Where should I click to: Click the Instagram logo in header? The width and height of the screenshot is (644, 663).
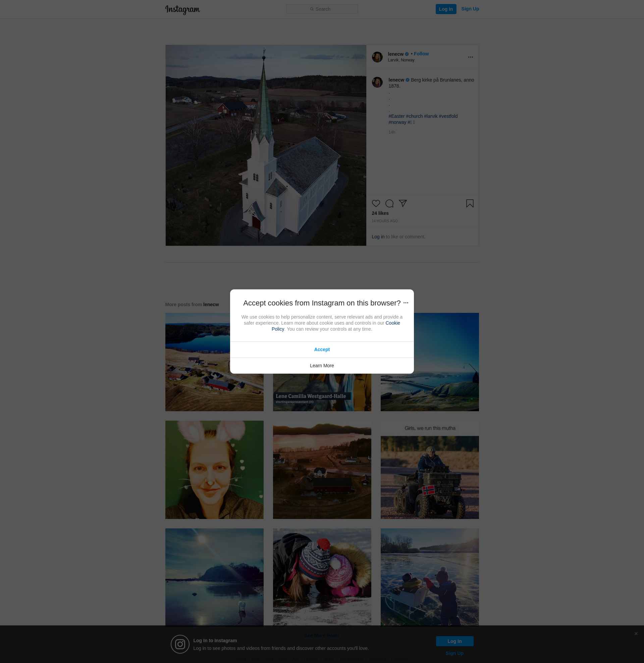(182, 9)
